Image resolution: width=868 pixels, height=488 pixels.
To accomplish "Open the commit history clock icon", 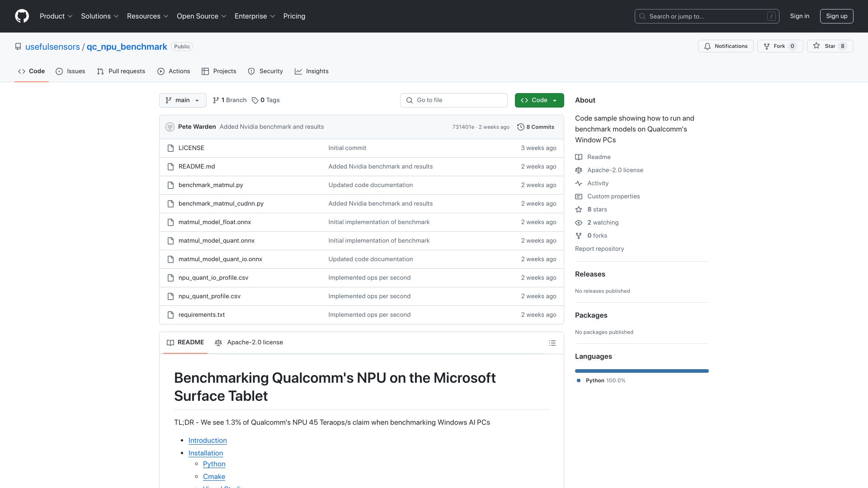I will click(x=521, y=127).
